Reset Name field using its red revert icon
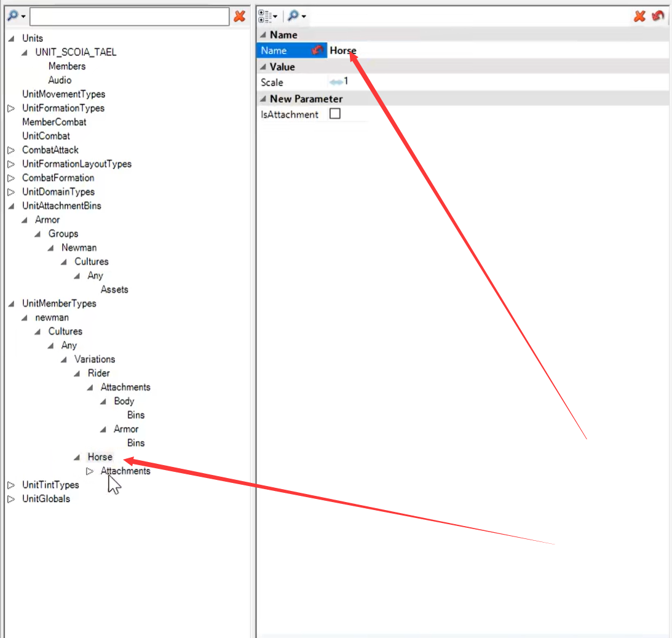 pos(318,50)
